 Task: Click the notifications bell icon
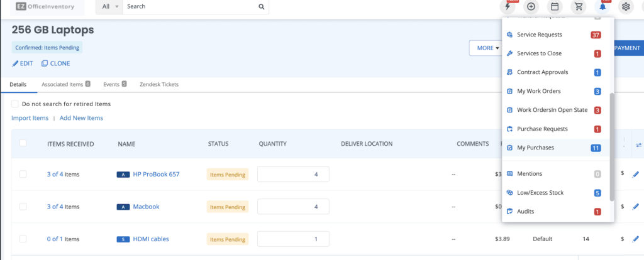(602, 6)
